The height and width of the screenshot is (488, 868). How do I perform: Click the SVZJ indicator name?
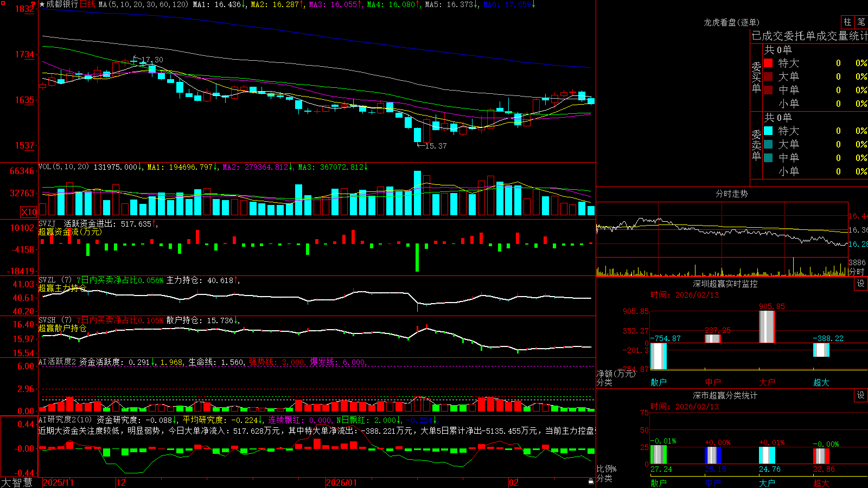[47, 223]
